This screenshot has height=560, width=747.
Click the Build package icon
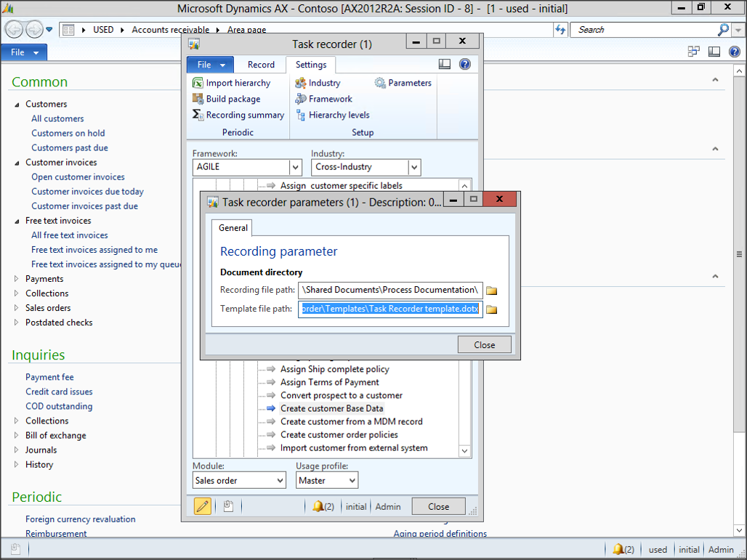198,99
